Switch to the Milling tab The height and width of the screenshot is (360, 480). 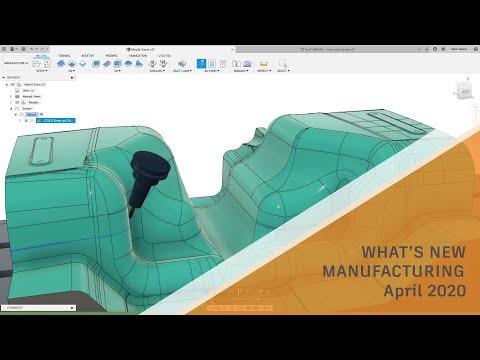(x=41, y=55)
